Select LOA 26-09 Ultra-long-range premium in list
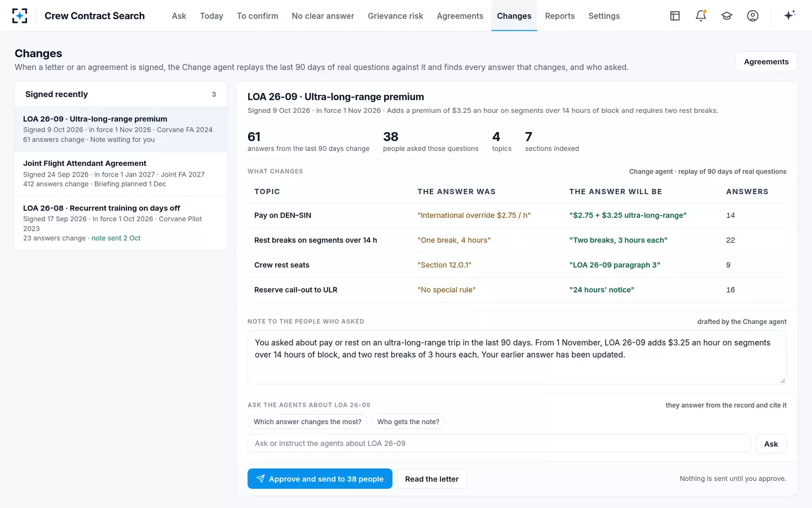 click(121, 129)
